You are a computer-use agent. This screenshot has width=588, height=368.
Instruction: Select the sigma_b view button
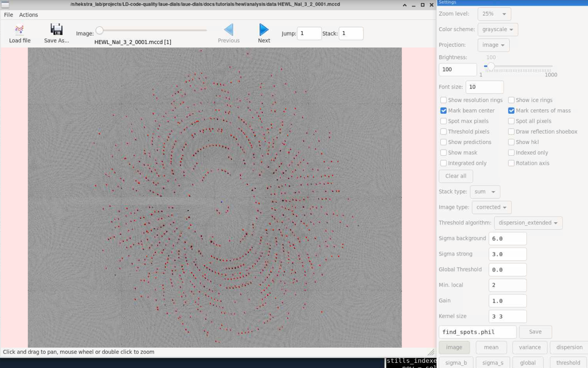pos(456,363)
